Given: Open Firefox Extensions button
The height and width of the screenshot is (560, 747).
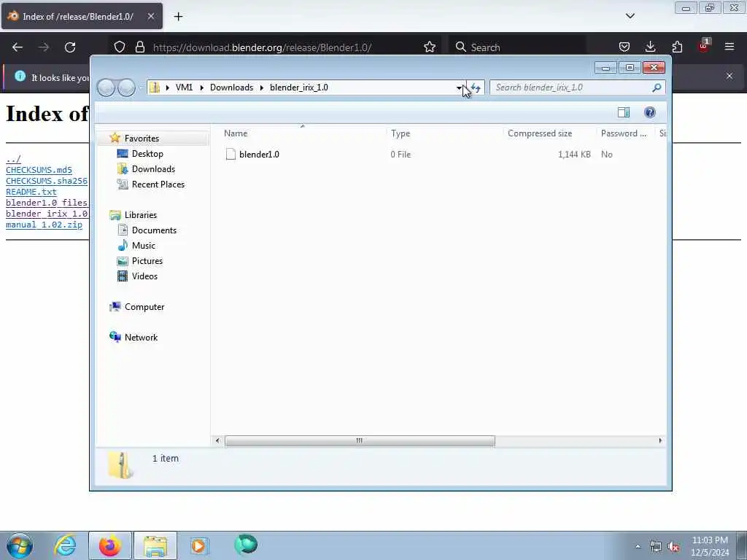Looking at the screenshot, I should coord(677,47).
